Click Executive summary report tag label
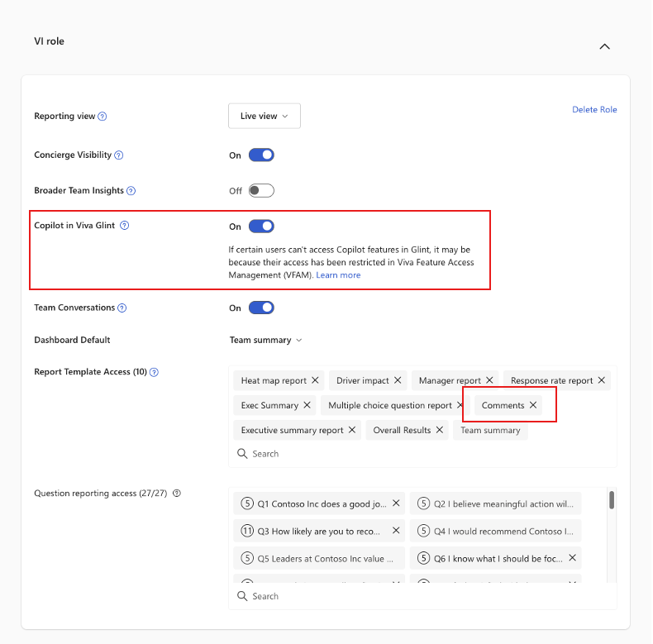Image resolution: width=653 pixels, height=644 pixels. 292,431
